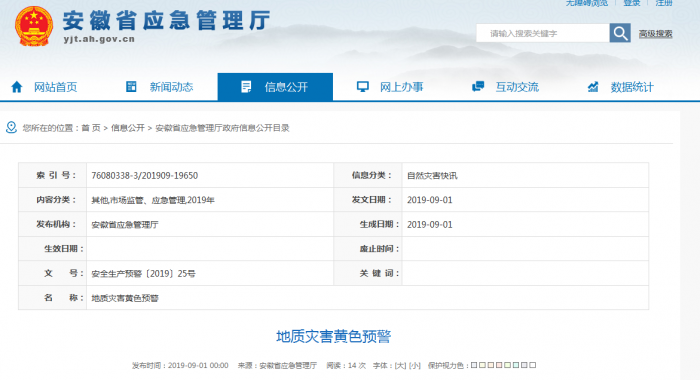The width and height of the screenshot is (700, 380).
Task: Choose the beige eye-protection swatch
Action: [491, 365]
